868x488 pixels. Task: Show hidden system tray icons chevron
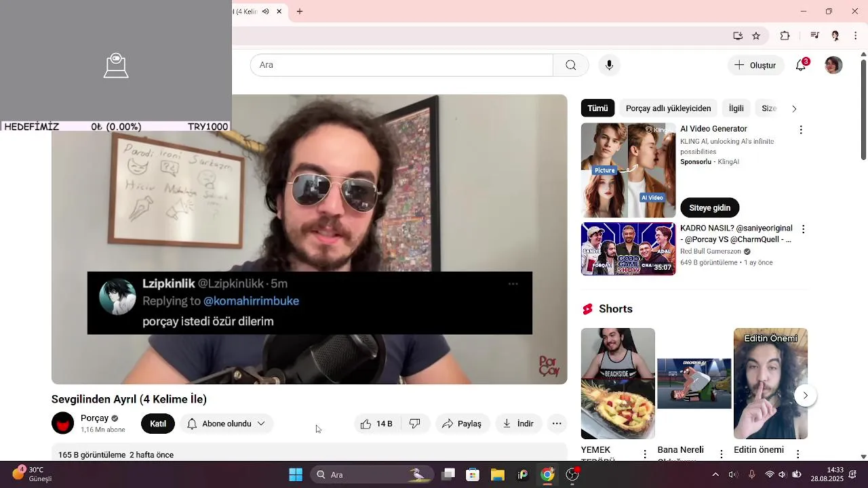pyautogui.click(x=715, y=474)
